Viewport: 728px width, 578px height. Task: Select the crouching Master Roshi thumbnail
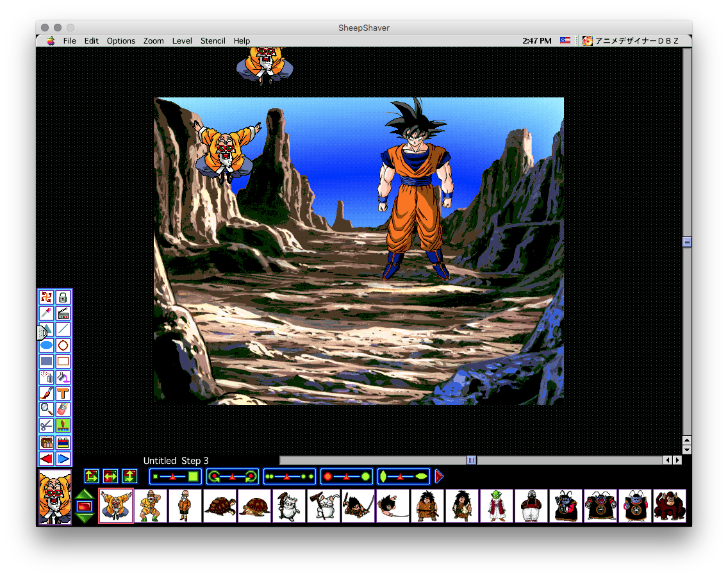pyautogui.click(x=151, y=506)
